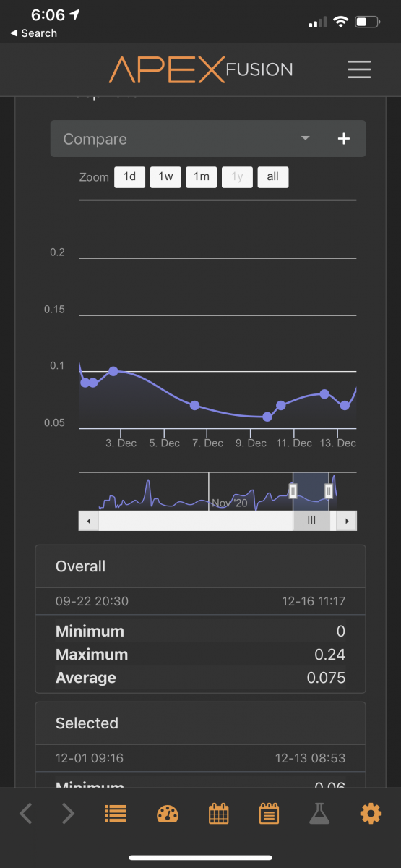Screen dimensions: 401x868
Task: Tap the plus icon beside Compare
Action: coord(344,139)
